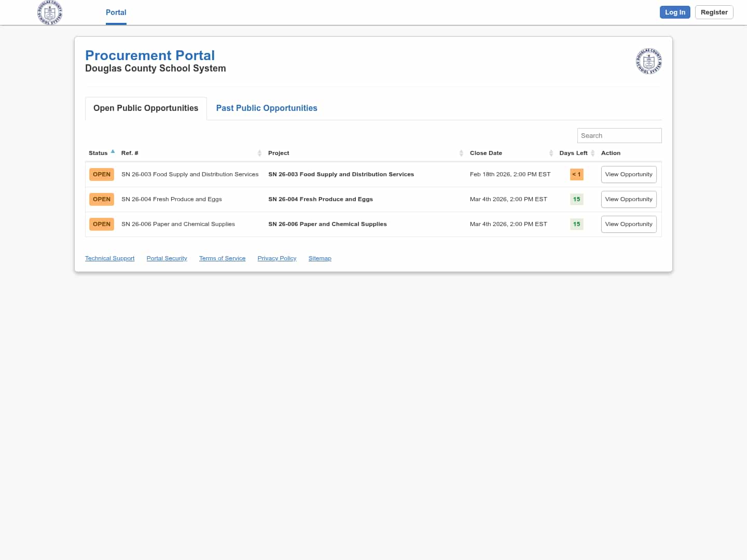Screen dimensions: 747x560
Task: Click OPEN badge for Food Supply row
Action: (x=102, y=174)
